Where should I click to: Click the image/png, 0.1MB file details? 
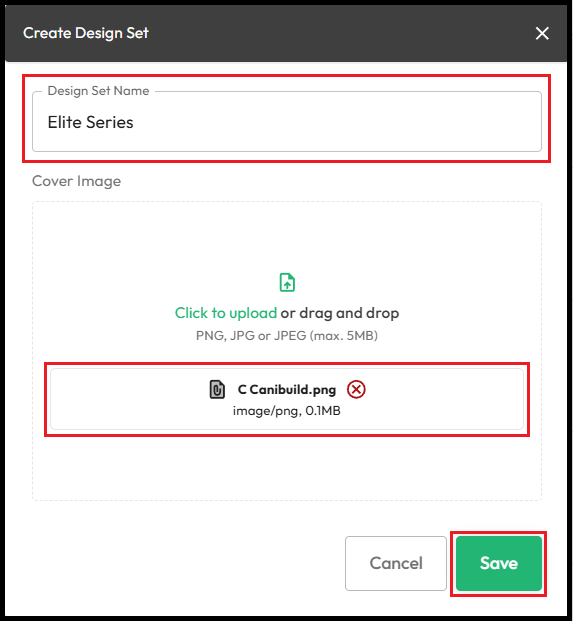[287, 411]
